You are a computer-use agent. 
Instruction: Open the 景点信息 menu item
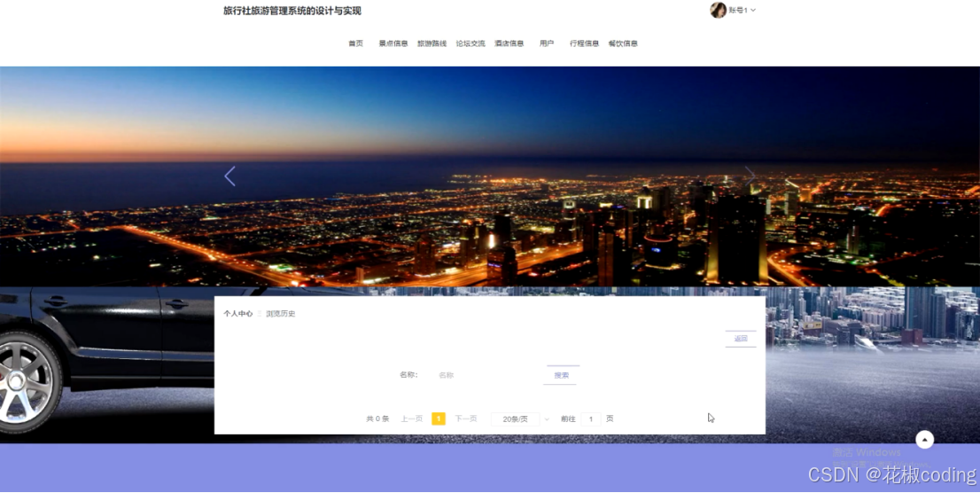(x=393, y=43)
